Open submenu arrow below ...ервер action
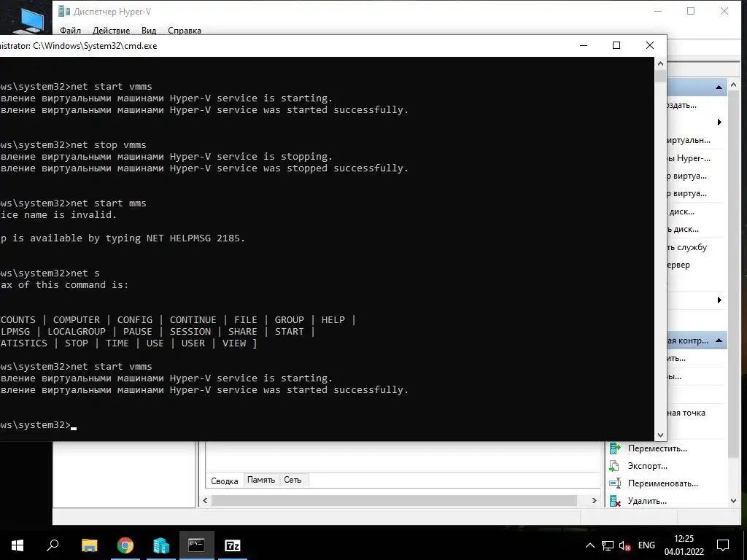747x560 pixels. point(719,300)
